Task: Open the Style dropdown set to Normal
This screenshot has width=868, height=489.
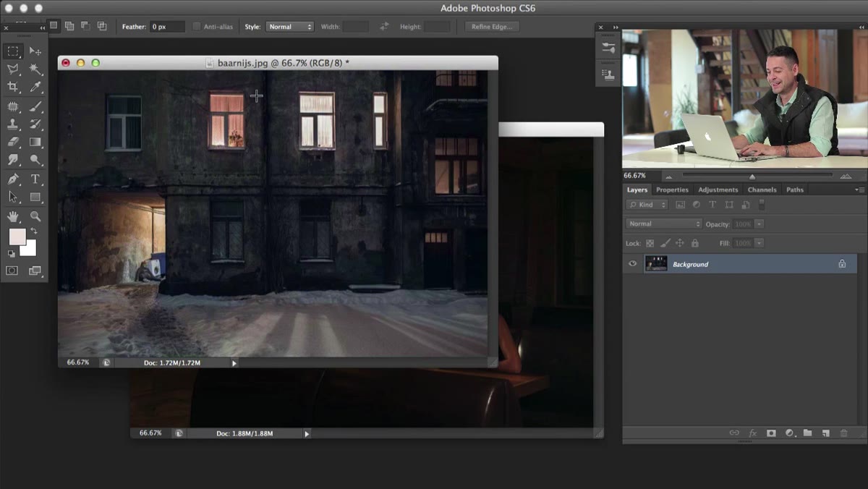Action: [x=289, y=27]
